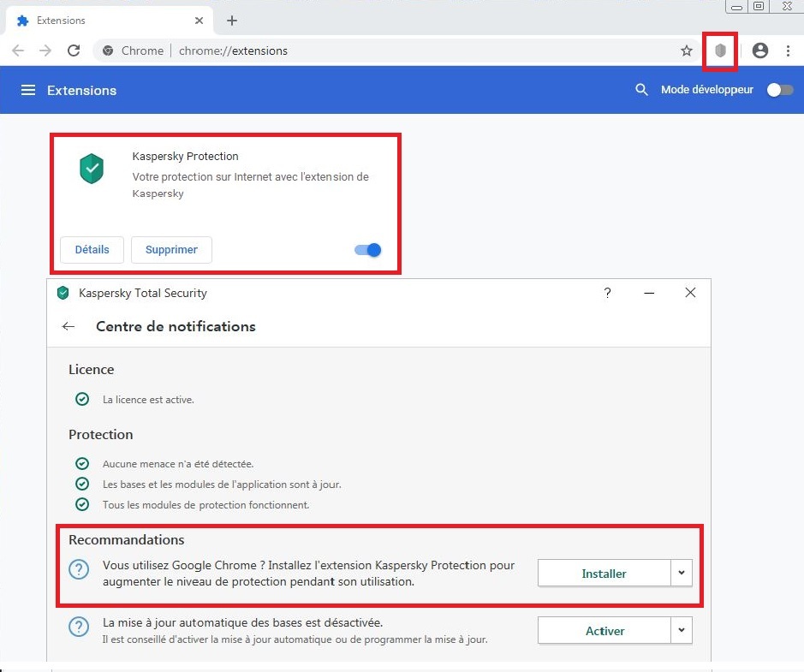The height and width of the screenshot is (672, 804).
Task: Open a new Chrome tab
Action: [x=232, y=21]
